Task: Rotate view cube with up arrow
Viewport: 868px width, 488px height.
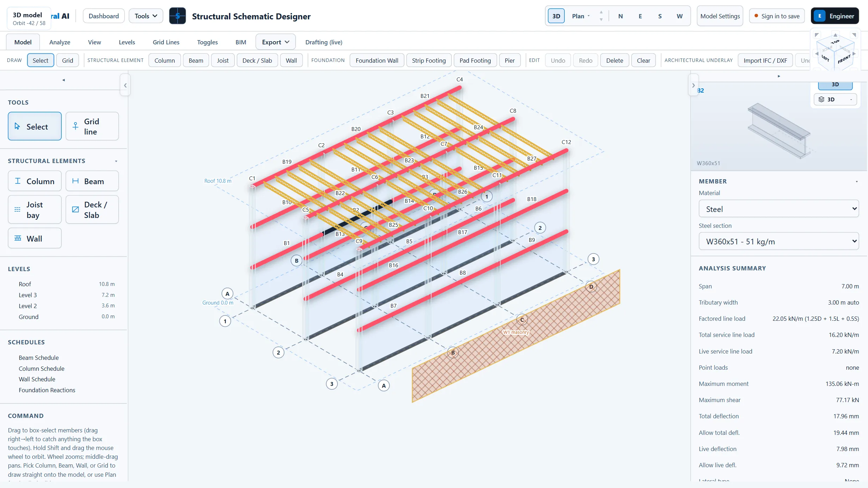Action: pyautogui.click(x=835, y=35)
